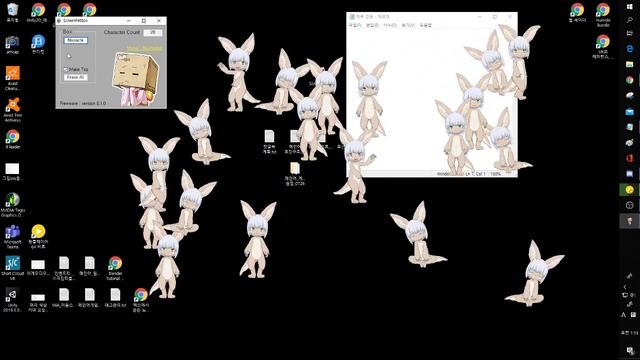Launch Avast Free Antivirus shortcut
Screen dimensions: 640x360
click(x=12, y=109)
